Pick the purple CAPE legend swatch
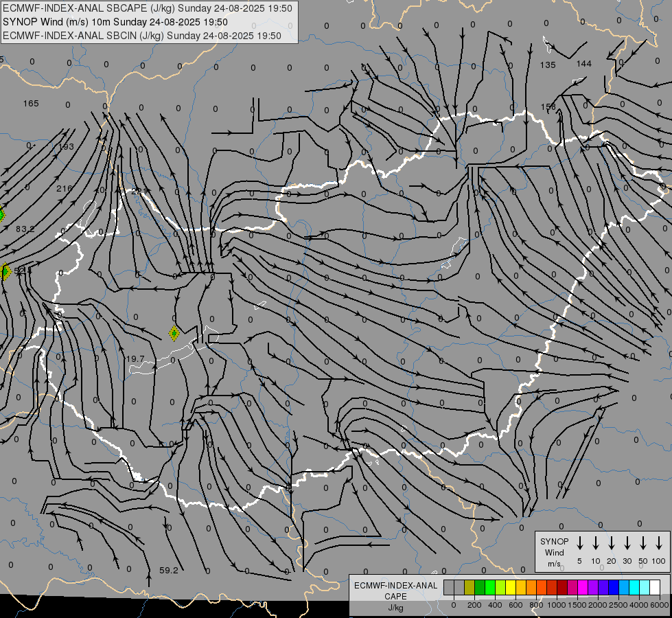 (593, 587)
